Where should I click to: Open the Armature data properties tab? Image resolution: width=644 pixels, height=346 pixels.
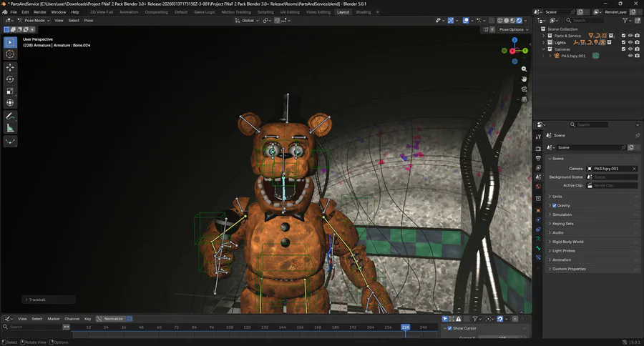(x=538, y=239)
